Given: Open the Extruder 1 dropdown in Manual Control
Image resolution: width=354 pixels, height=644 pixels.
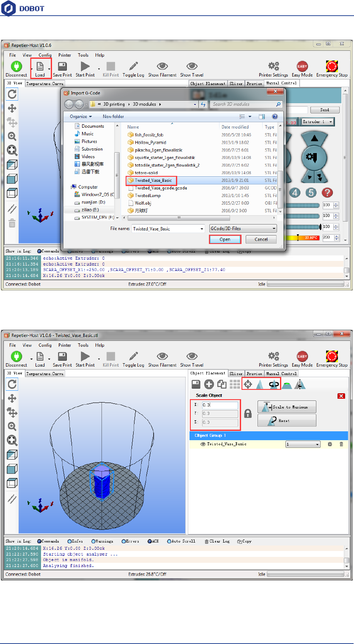Looking at the screenshot, I should tap(317, 122).
